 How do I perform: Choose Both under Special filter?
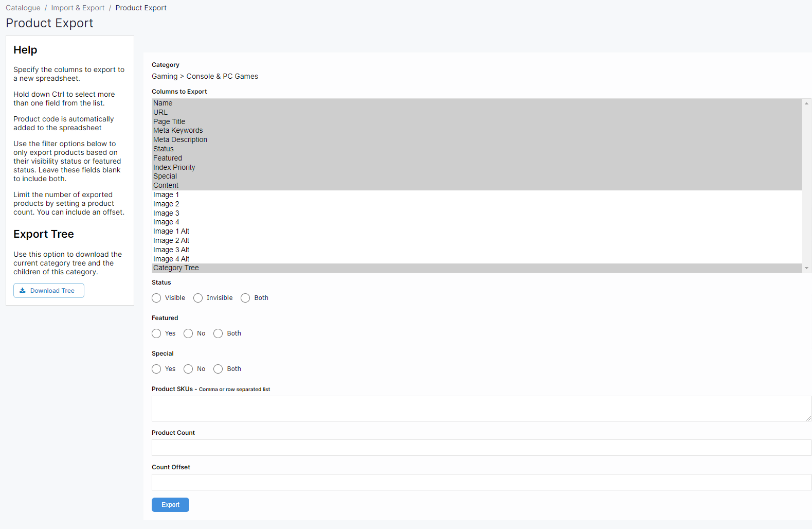click(218, 369)
